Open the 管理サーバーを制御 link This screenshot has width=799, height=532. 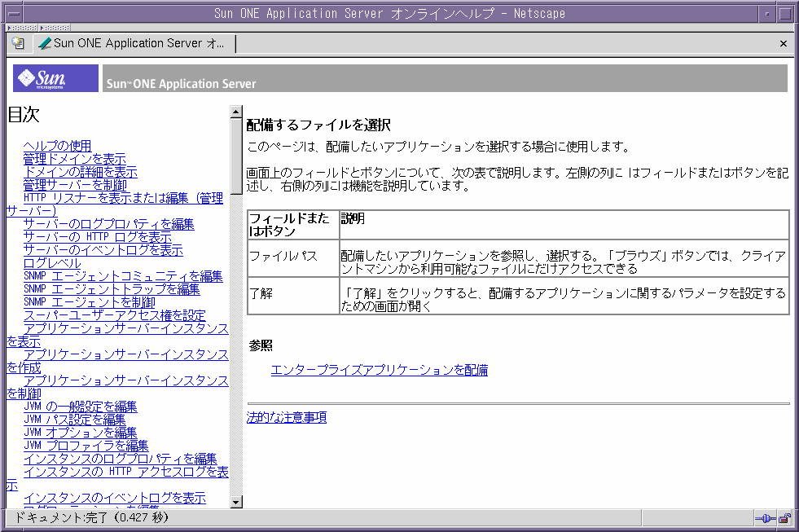[x=75, y=185]
